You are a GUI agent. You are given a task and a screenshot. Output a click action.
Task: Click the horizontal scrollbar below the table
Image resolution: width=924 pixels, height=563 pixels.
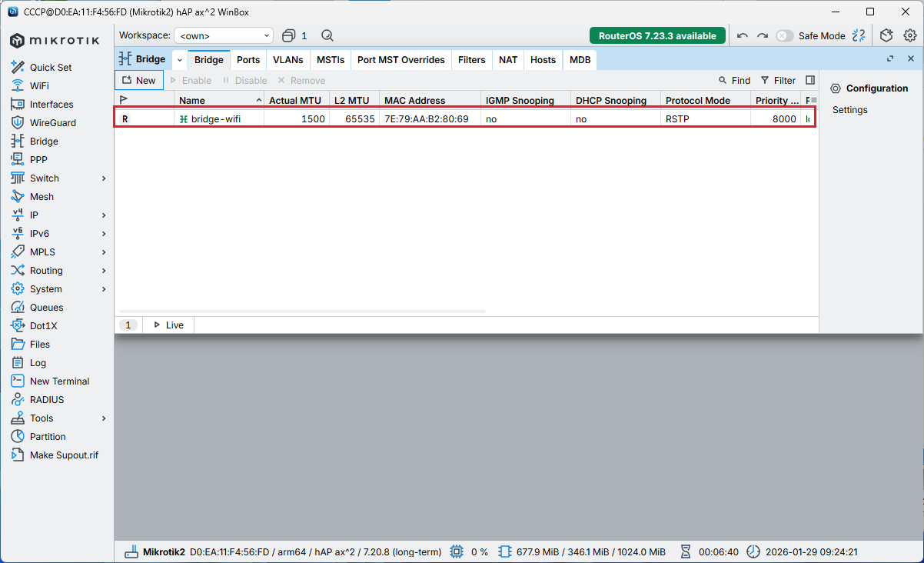click(x=303, y=311)
